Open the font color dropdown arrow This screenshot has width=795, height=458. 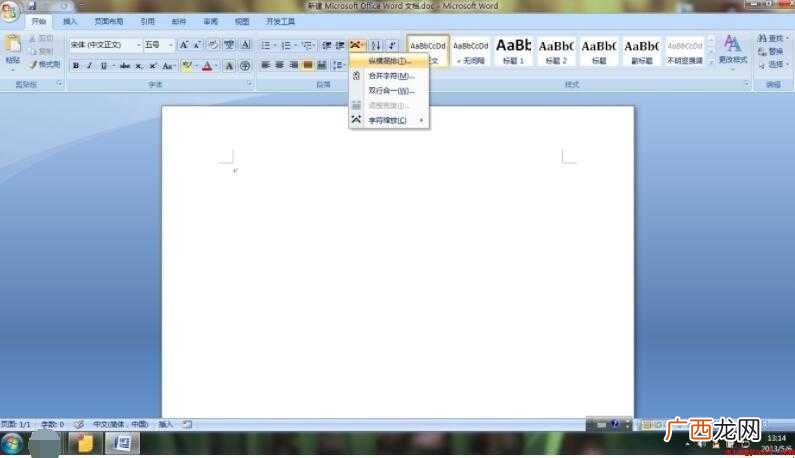pyautogui.click(x=216, y=66)
